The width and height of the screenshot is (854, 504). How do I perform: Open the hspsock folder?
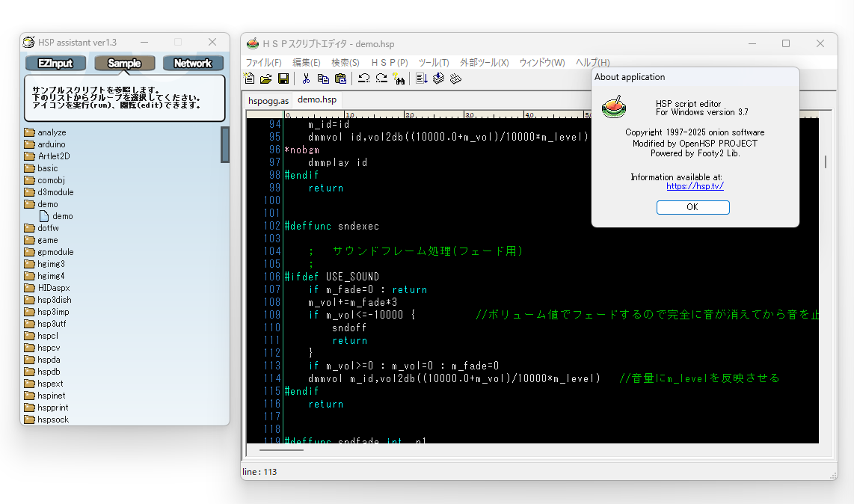point(46,420)
